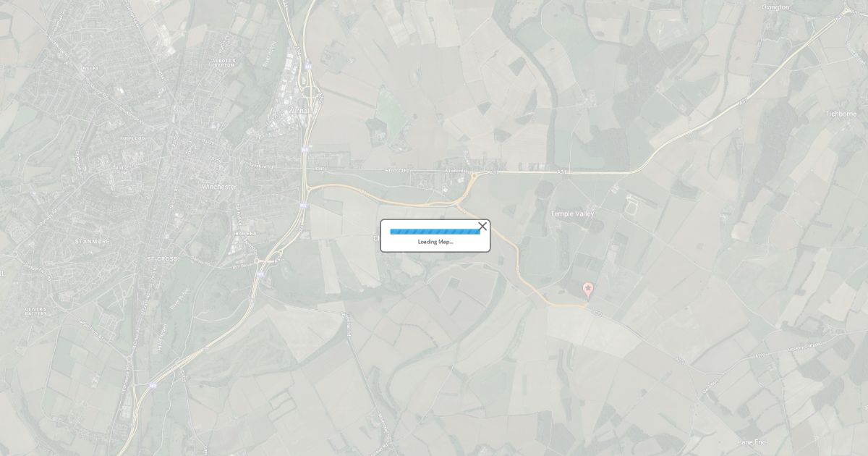The width and height of the screenshot is (868, 456).
Task: Click the Winnall area label
Action: [299, 111]
